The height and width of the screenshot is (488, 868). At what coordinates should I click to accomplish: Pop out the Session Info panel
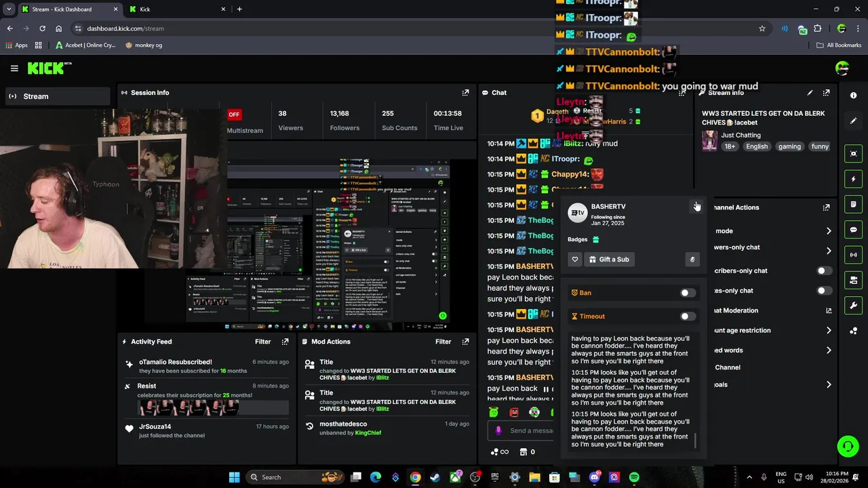(x=465, y=93)
